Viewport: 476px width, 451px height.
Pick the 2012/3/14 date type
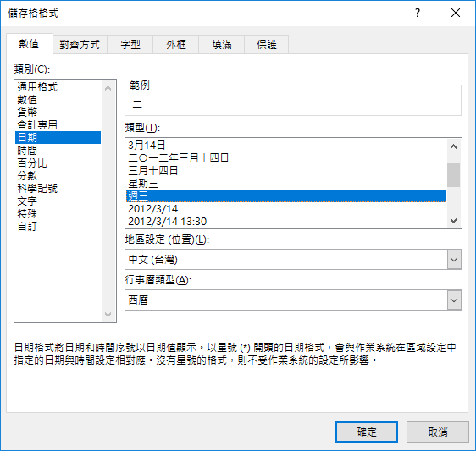click(286, 209)
